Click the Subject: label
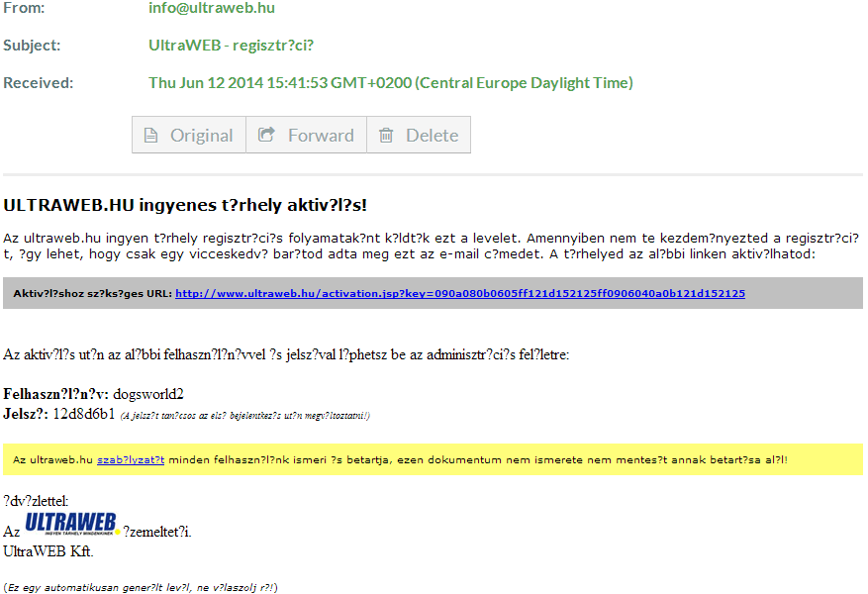Image resolution: width=868 pixels, height=594 pixels. (x=32, y=45)
